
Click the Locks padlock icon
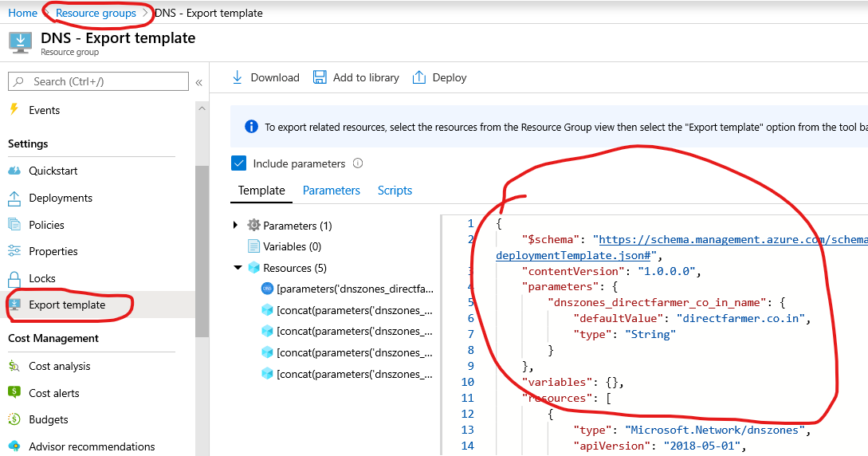click(x=14, y=278)
